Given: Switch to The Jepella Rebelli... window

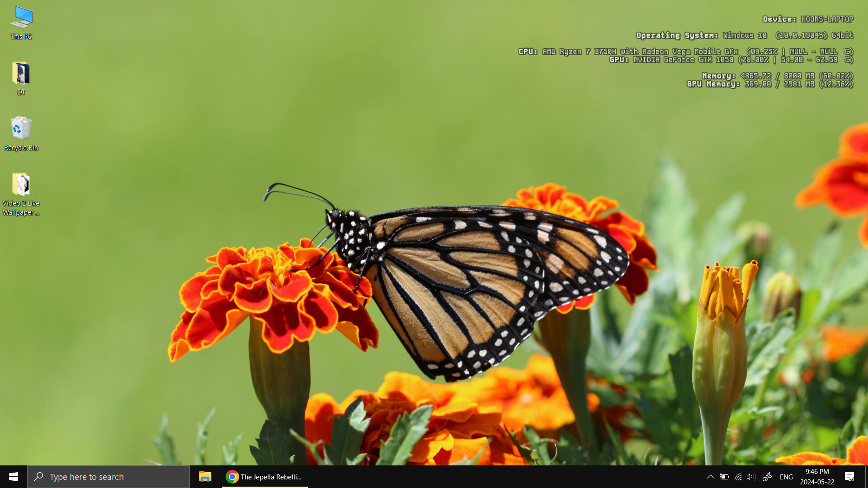Looking at the screenshot, I should pos(271,477).
